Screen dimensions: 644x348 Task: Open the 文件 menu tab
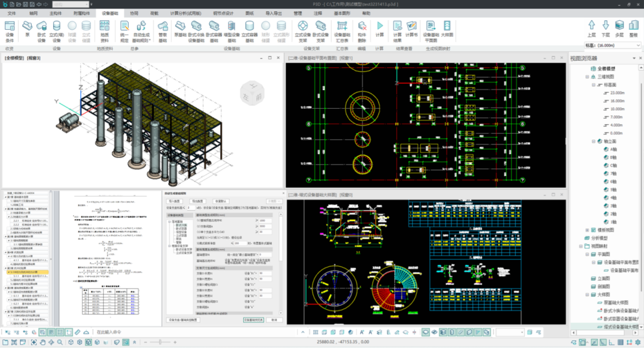tap(12, 12)
